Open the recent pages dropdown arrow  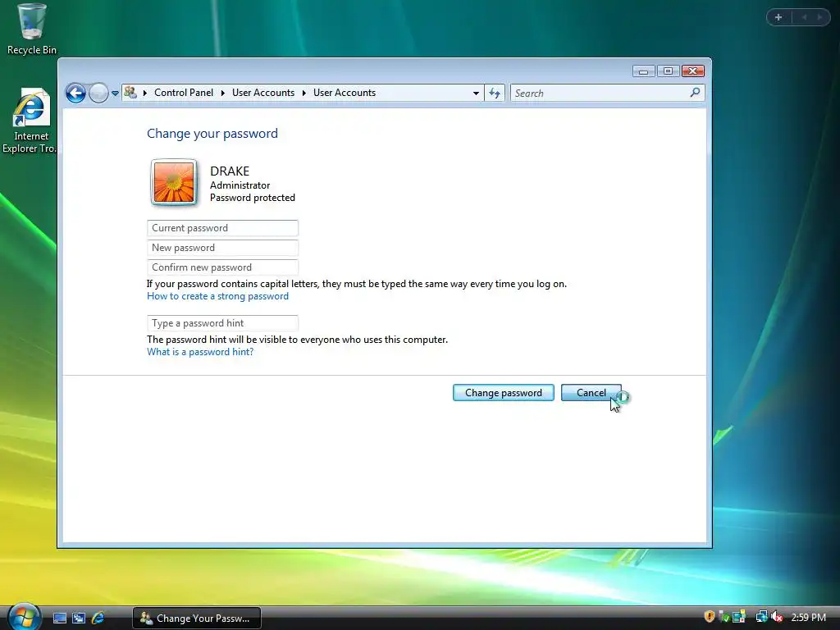(115, 94)
